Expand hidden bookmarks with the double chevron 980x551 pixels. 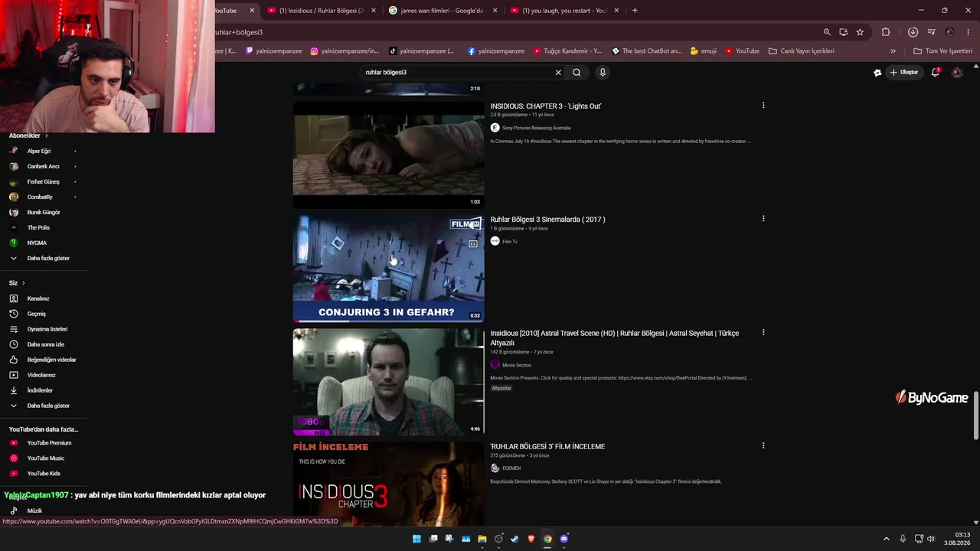[893, 51]
